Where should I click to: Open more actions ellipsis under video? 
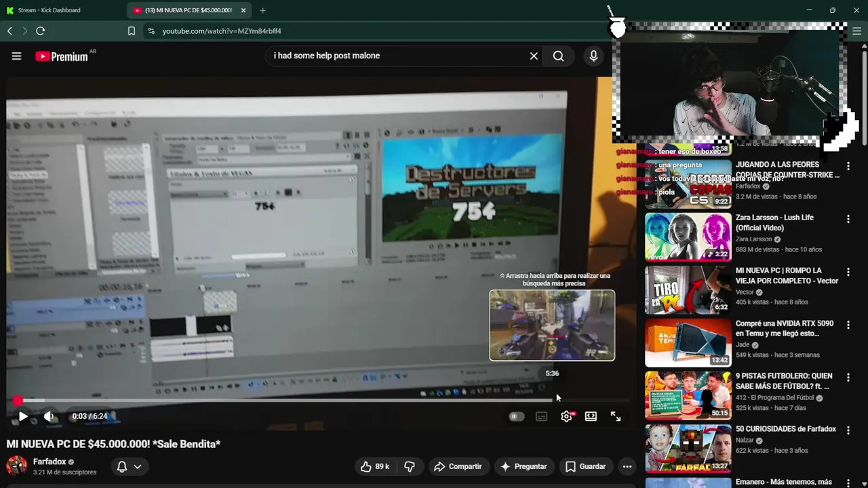point(627,466)
